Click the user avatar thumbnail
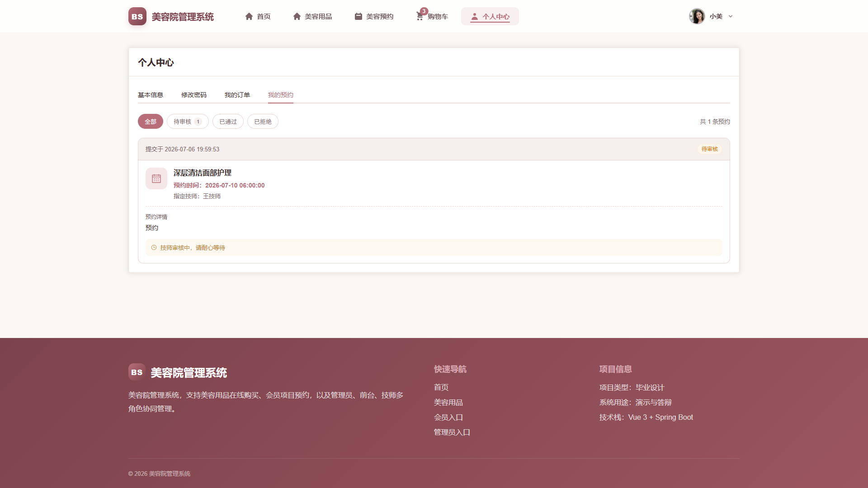The height and width of the screenshot is (488, 868). pyautogui.click(x=697, y=16)
